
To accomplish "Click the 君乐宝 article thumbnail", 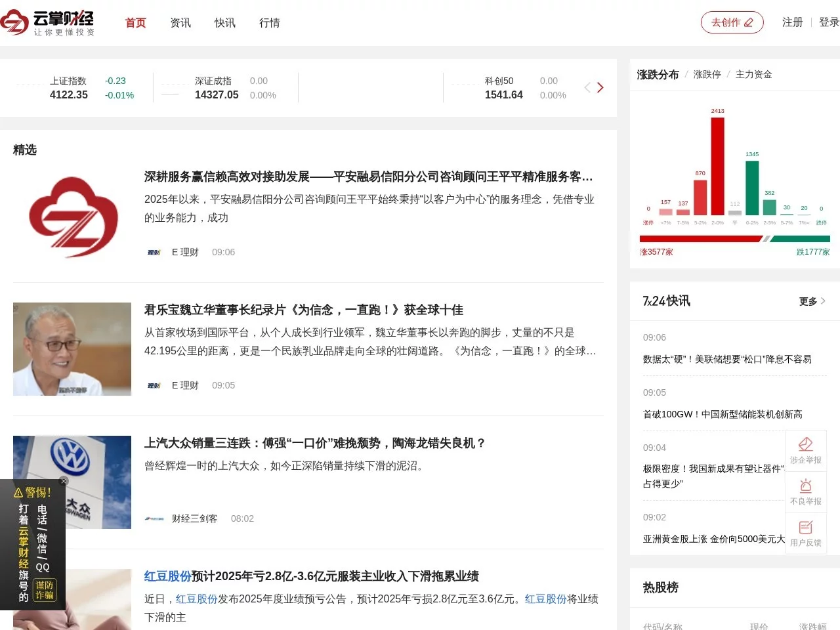I will (72, 348).
